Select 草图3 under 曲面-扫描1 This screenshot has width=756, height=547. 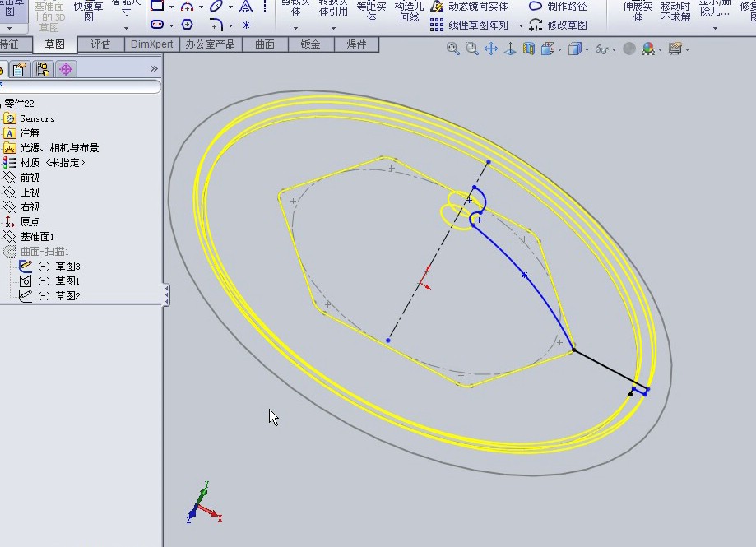coord(49,266)
